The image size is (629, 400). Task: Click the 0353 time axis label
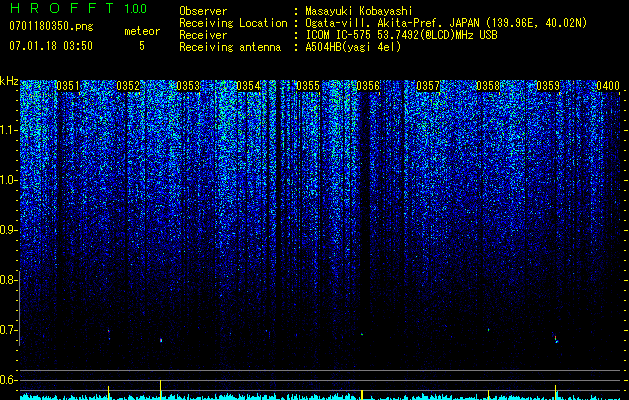click(x=188, y=86)
